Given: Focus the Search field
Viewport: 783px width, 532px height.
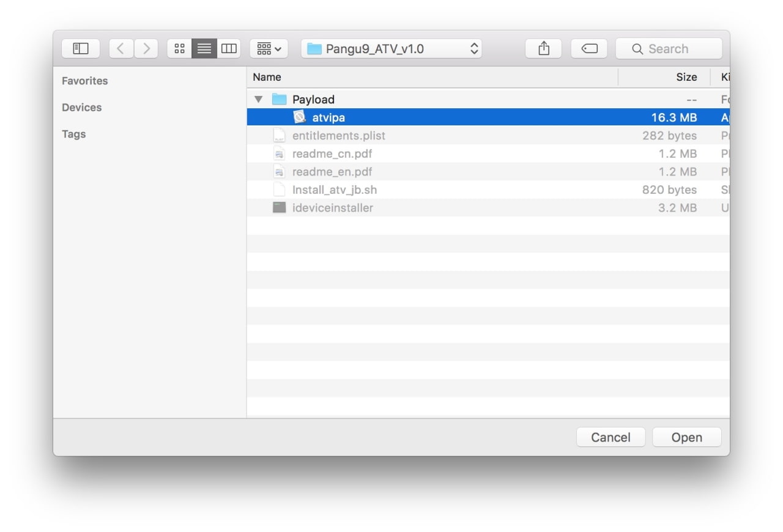Looking at the screenshot, I should 669,48.
